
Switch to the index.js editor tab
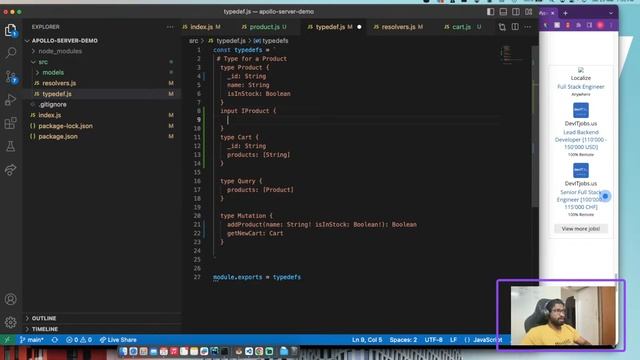click(202, 27)
